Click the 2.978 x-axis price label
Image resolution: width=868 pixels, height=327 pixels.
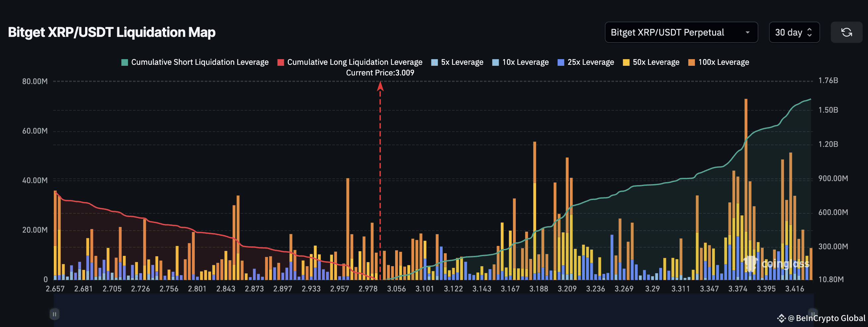[x=368, y=289]
